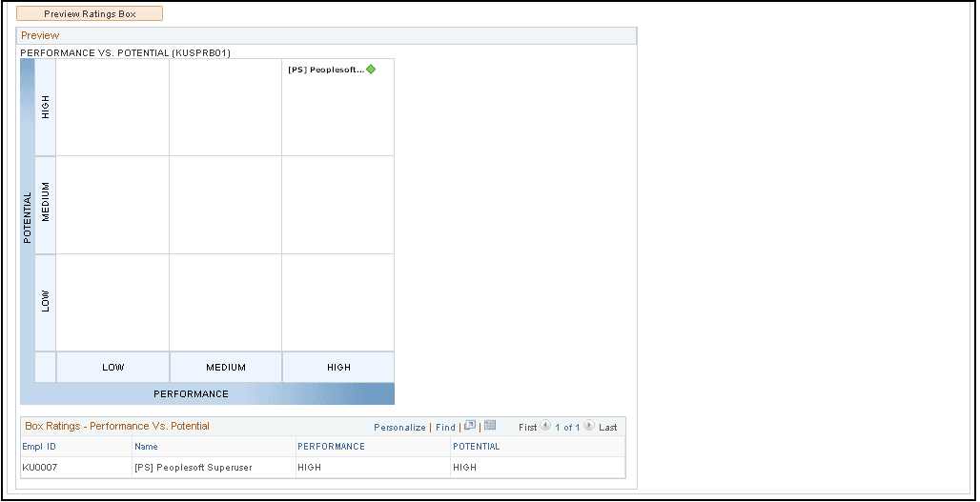The image size is (980, 502).
Task: Sort by POTENTIAL column header
Action: pos(477,447)
